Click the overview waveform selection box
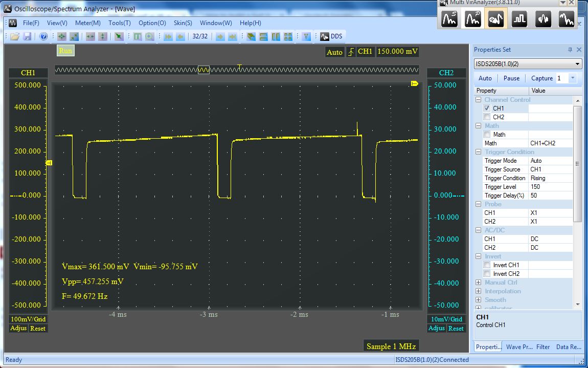The image size is (588, 368). click(x=203, y=70)
